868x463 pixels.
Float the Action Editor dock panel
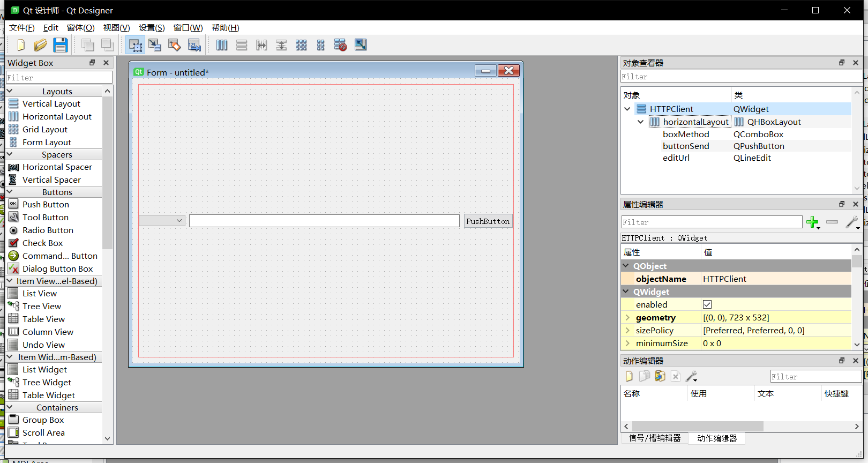[x=842, y=361]
